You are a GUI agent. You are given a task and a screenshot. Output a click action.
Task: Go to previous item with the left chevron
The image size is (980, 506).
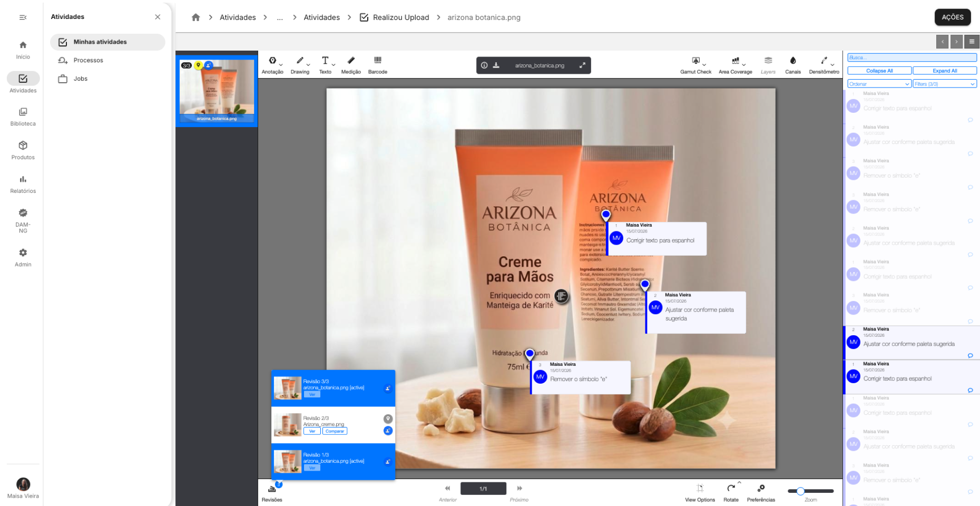point(943,42)
